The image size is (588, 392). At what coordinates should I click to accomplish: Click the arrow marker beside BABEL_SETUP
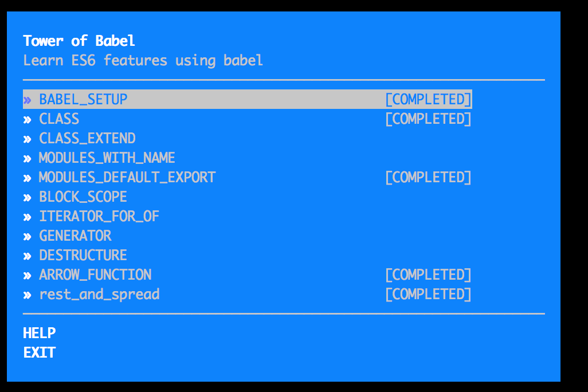(27, 100)
